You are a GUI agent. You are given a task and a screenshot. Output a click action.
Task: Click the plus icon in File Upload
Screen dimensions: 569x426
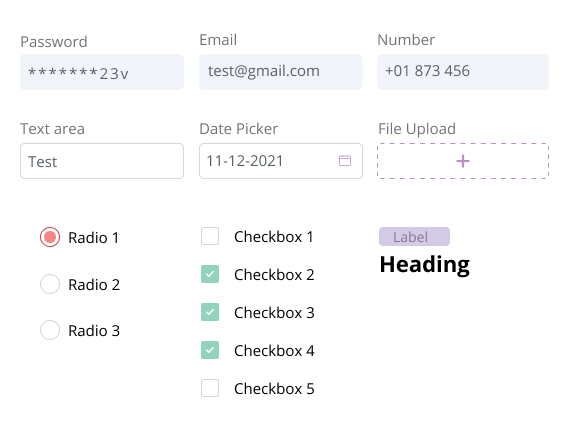pyautogui.click(x=463, y=161)
